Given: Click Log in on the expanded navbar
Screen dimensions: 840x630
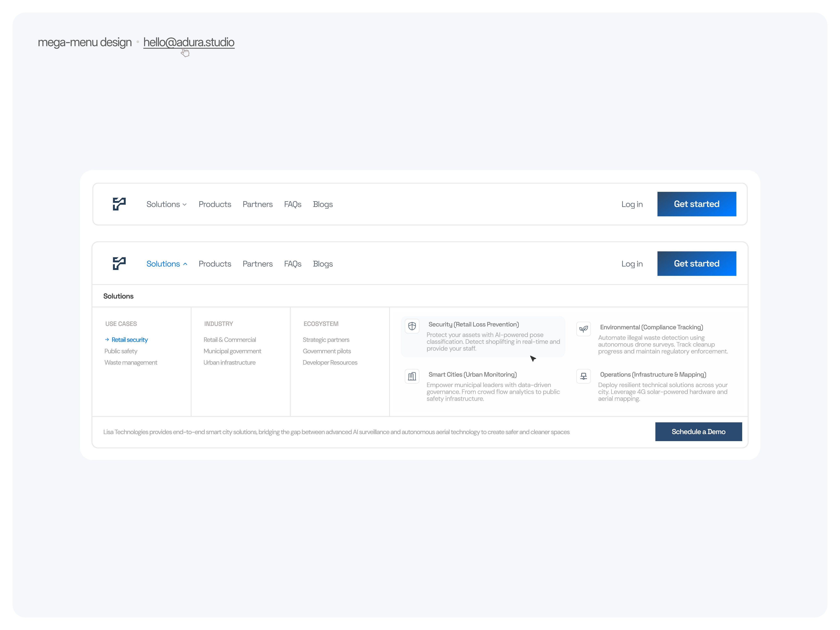Looking at the screenshot, I should point(632,264).
